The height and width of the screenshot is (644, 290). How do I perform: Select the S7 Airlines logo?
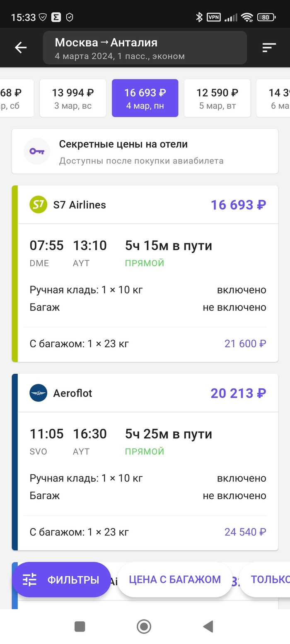(x=39, y=204)
